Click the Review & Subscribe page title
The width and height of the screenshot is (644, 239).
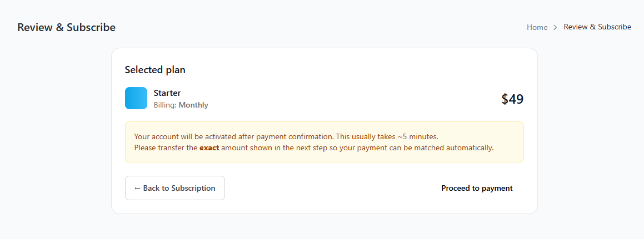(x=67, y=27)
